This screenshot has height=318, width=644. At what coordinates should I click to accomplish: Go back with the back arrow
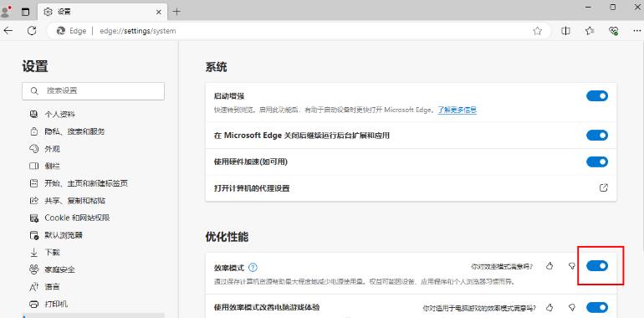[8, 31]
